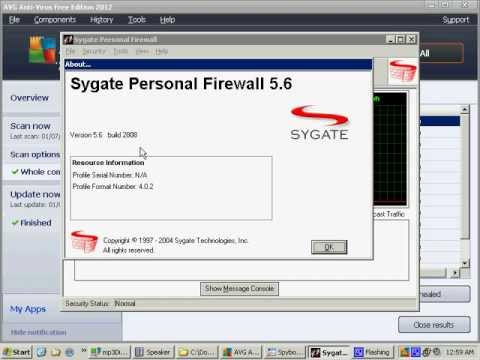Open the AVG Components menu

click(x=55, y=20)
